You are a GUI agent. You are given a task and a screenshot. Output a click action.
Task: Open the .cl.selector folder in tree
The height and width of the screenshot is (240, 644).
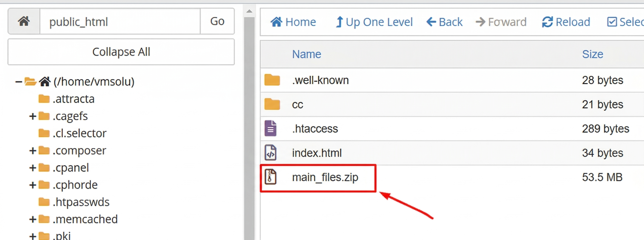click(x=79, y=133)
